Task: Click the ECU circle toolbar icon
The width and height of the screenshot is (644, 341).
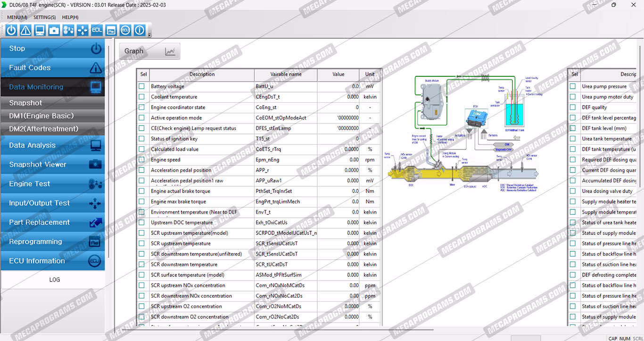Action: pyautogui.click(x=125, y=30)
